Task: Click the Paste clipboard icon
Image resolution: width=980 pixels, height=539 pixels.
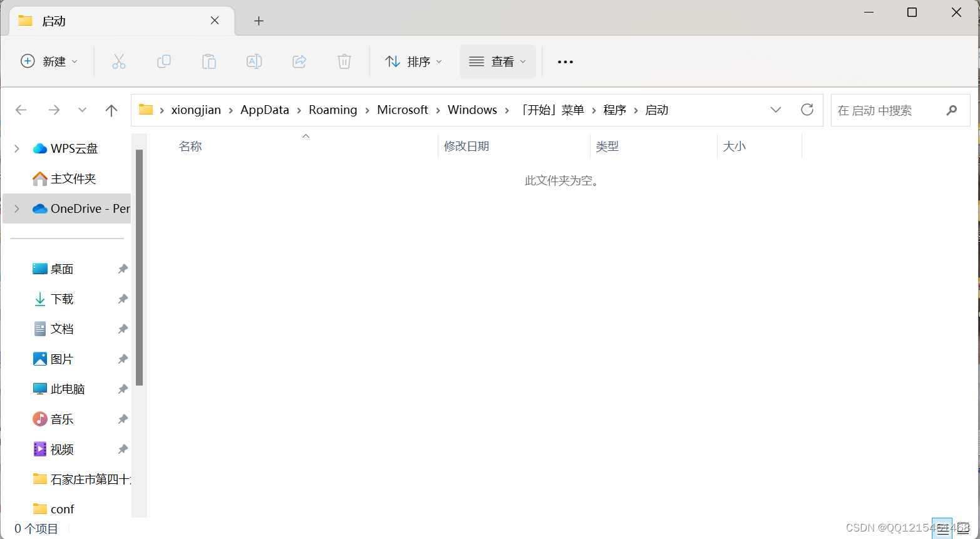Action: click(x=209, y=61)
